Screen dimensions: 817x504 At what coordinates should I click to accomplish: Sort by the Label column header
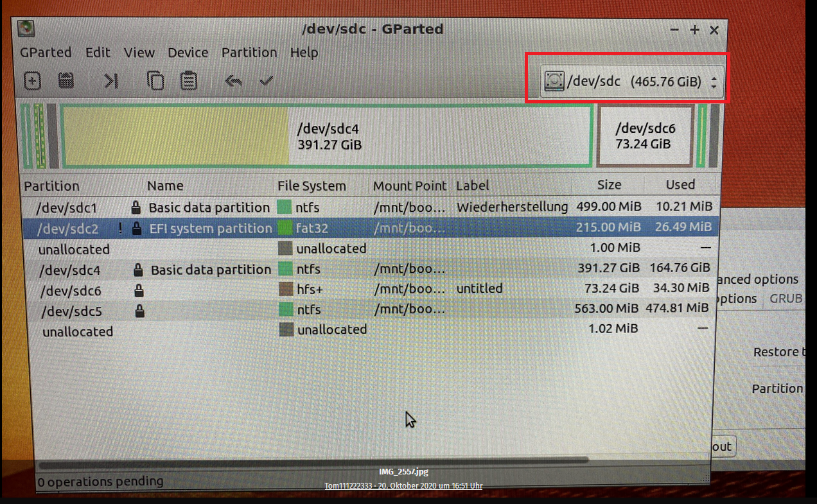pos(473,186)
